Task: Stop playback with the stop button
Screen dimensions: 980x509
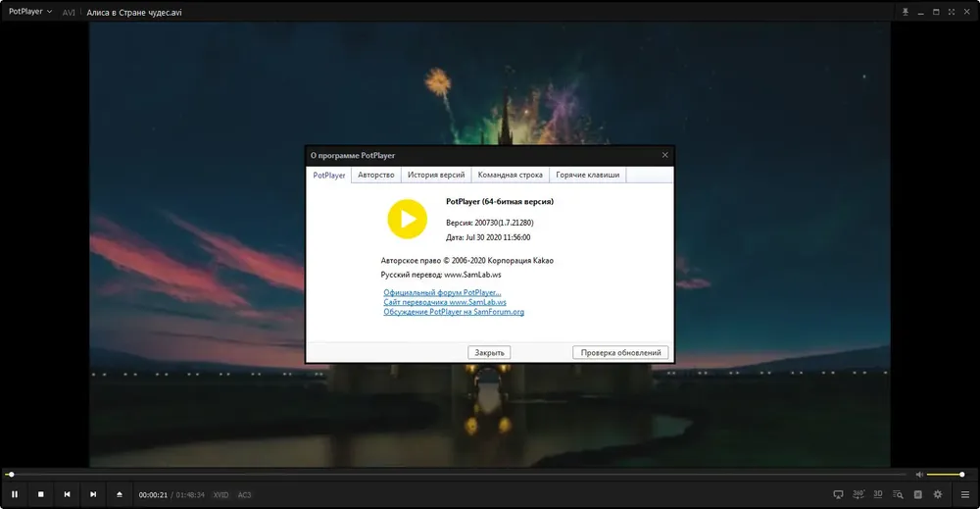Action: [40, 494]
